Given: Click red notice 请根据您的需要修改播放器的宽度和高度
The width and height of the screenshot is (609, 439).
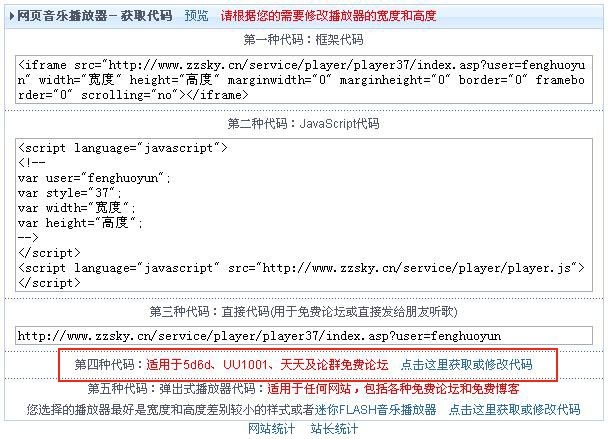Looking at the screenshot, I should (329, 16).
